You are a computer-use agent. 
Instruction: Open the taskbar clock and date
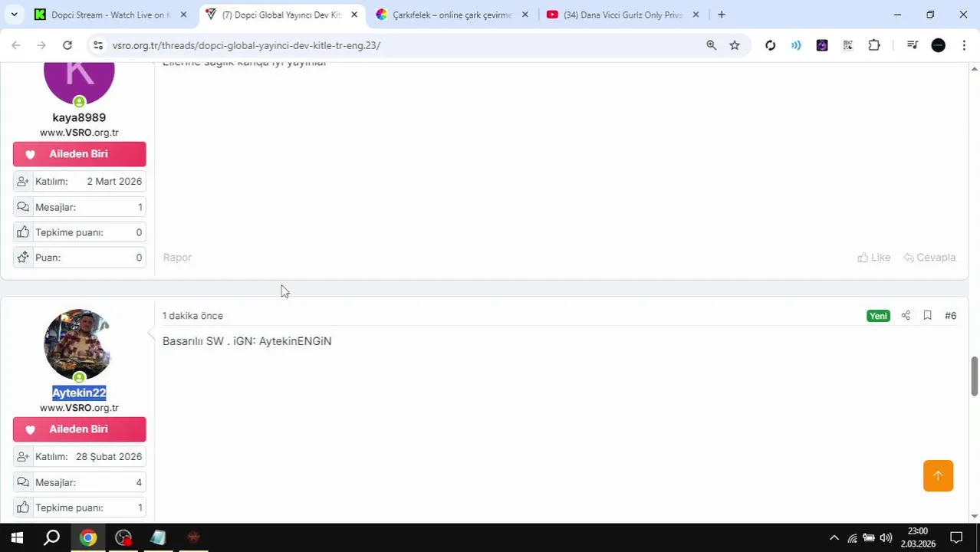pos(917,537)
